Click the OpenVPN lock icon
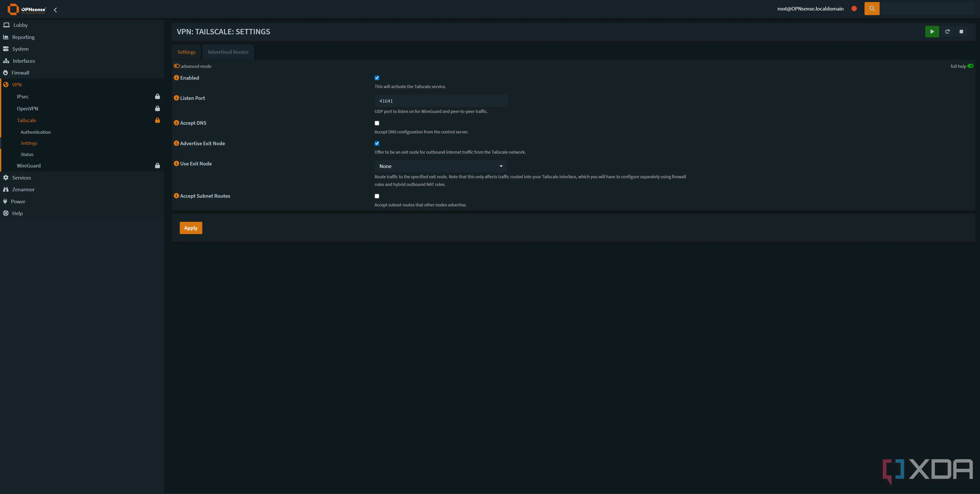The image size is (980, 494). click(x=157, y=109)
